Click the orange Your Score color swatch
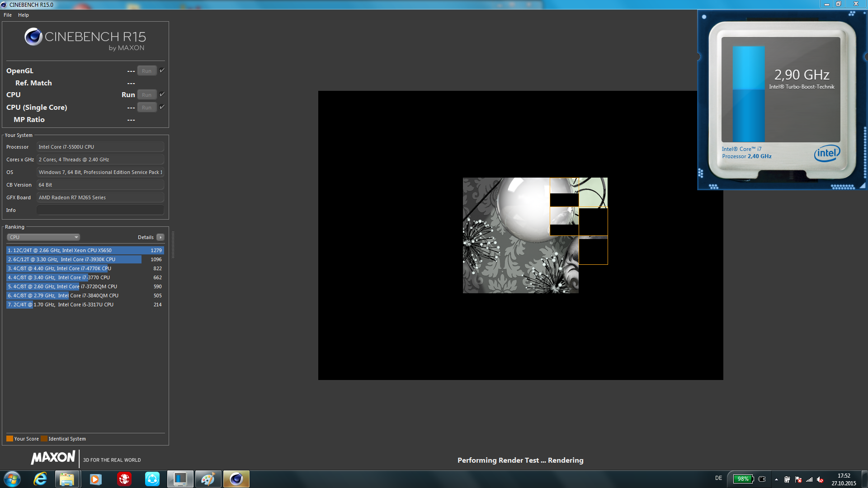This screenshot has height=488, width=868. (9, 439)
